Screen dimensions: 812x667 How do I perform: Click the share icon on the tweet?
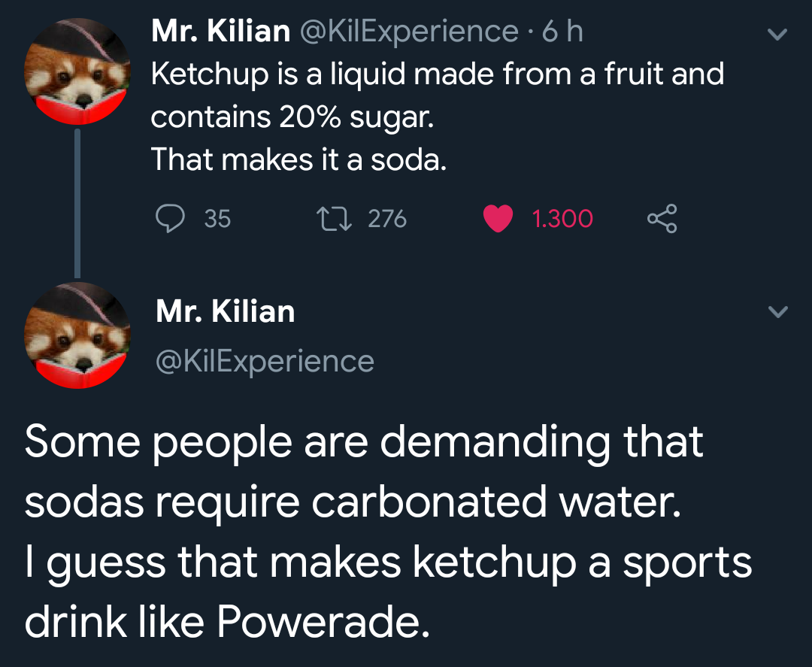click(662, 218)
